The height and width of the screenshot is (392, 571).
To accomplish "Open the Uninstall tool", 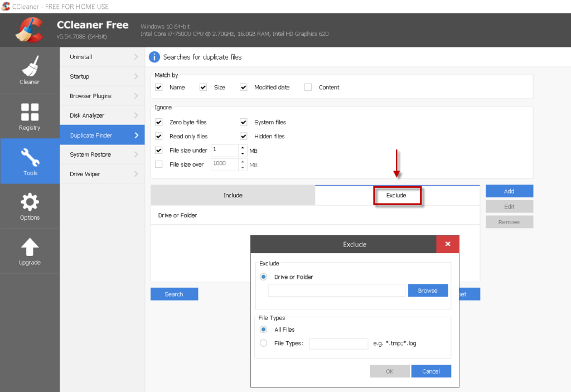I will [x=103, y=57].
